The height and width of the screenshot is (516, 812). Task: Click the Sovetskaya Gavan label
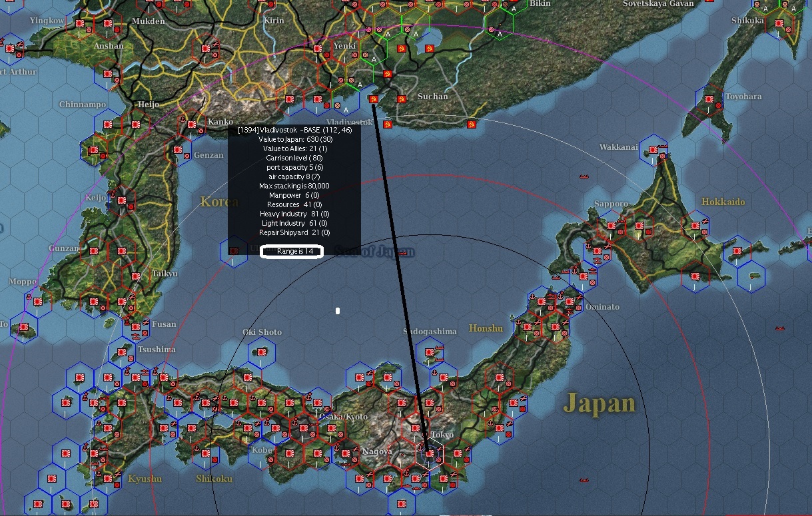tap(658, 3)
